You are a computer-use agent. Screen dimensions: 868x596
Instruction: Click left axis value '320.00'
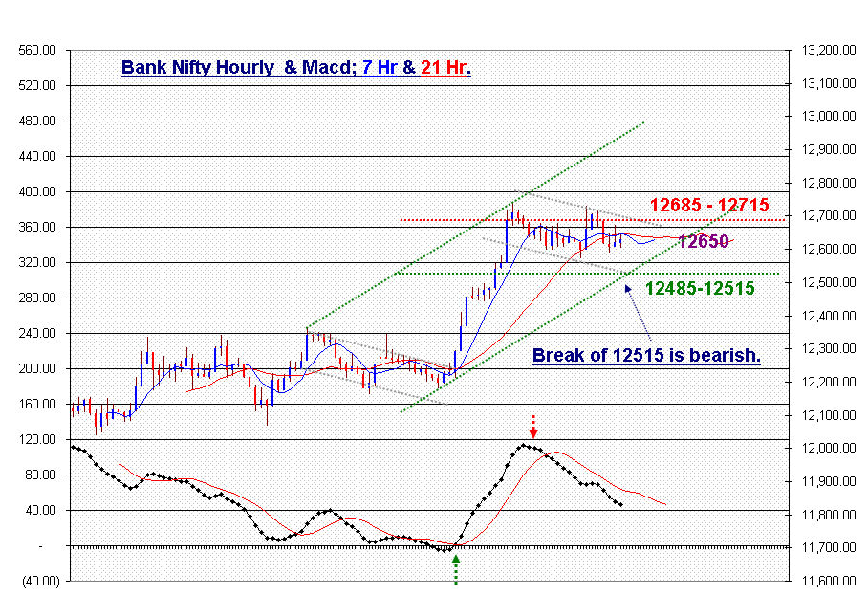point(37,262)
